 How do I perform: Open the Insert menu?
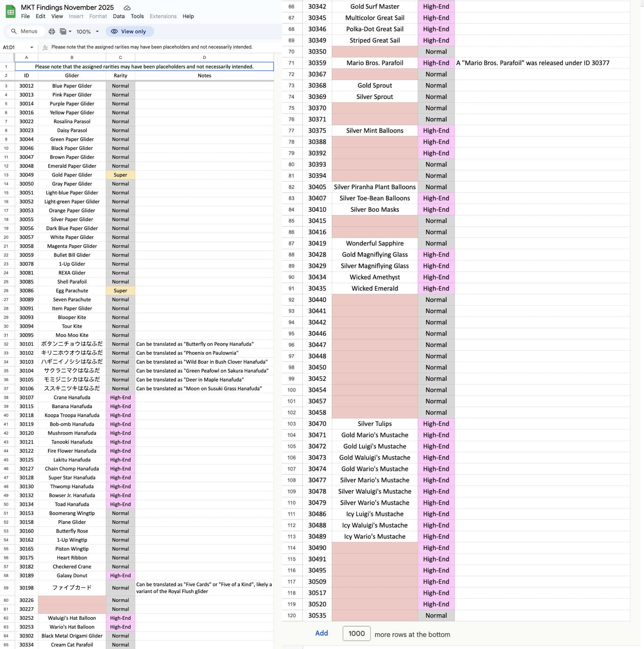click(76, 16)
